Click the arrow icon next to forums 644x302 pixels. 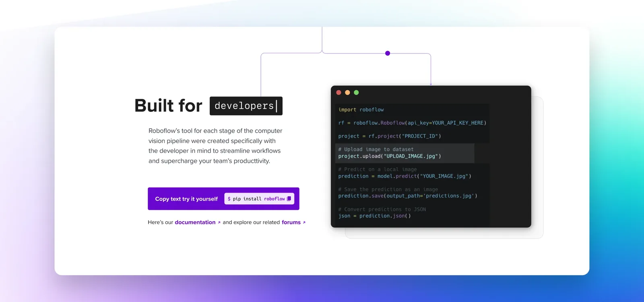coord(304,222)
